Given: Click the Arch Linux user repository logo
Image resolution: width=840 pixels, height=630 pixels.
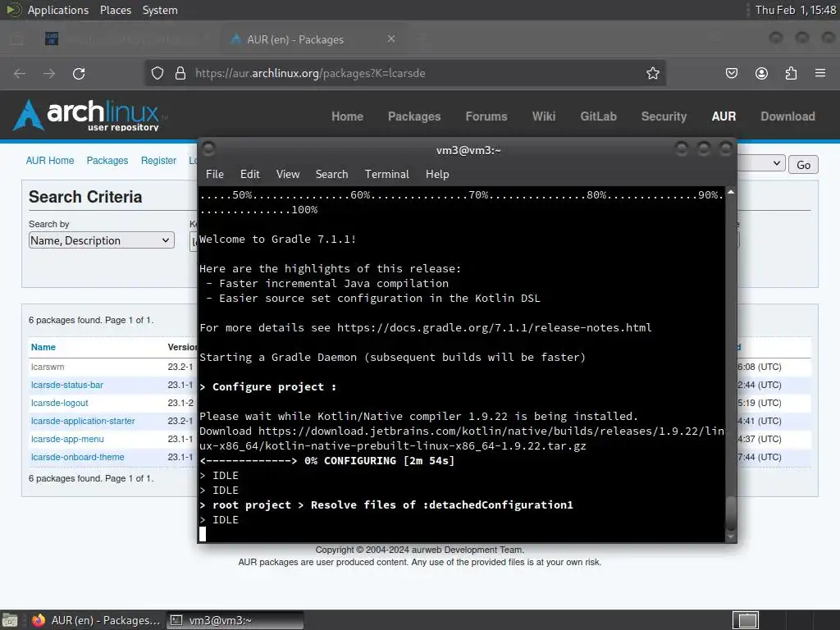Looking at the screenshot, I should pos(89,115).
